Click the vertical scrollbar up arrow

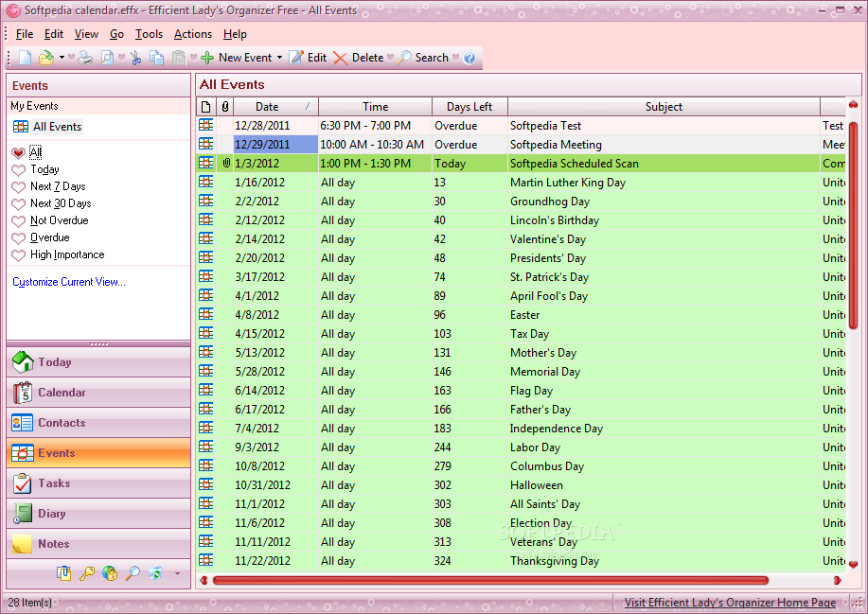click(x=853, y=105)
